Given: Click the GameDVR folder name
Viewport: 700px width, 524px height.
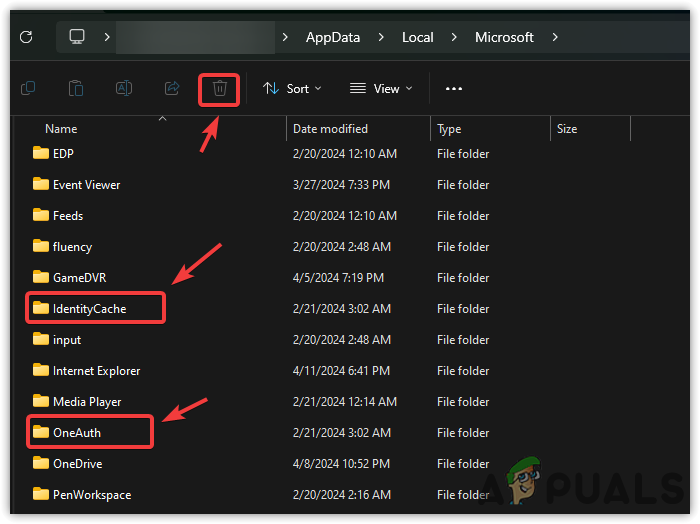Looking at the screenshot, I should coord(79,278).
